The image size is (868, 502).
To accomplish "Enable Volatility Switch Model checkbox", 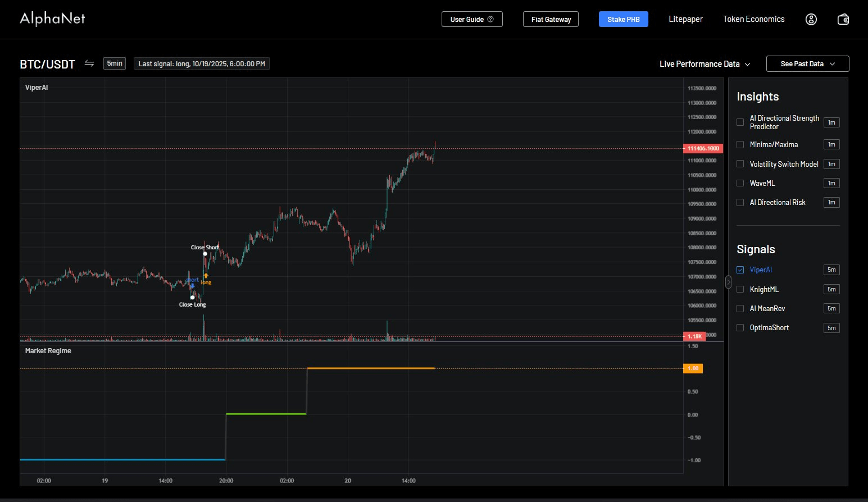I will point(740,164).
